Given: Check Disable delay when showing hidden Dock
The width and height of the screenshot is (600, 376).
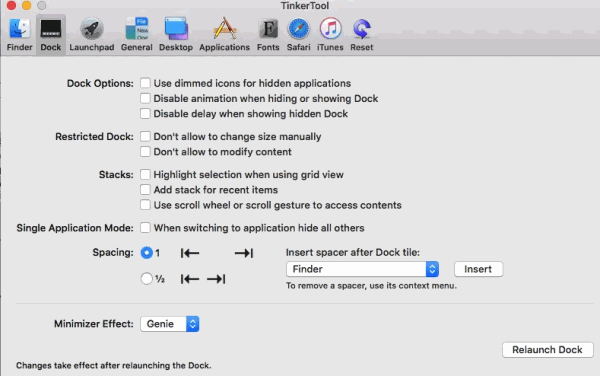Looking at the screenshot, I should tap(145, 114).
